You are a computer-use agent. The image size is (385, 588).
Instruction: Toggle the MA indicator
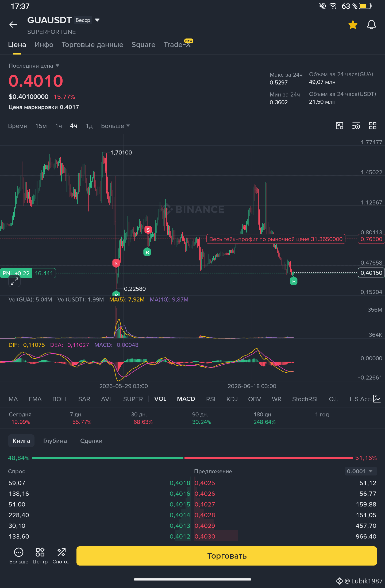point(13,399)
